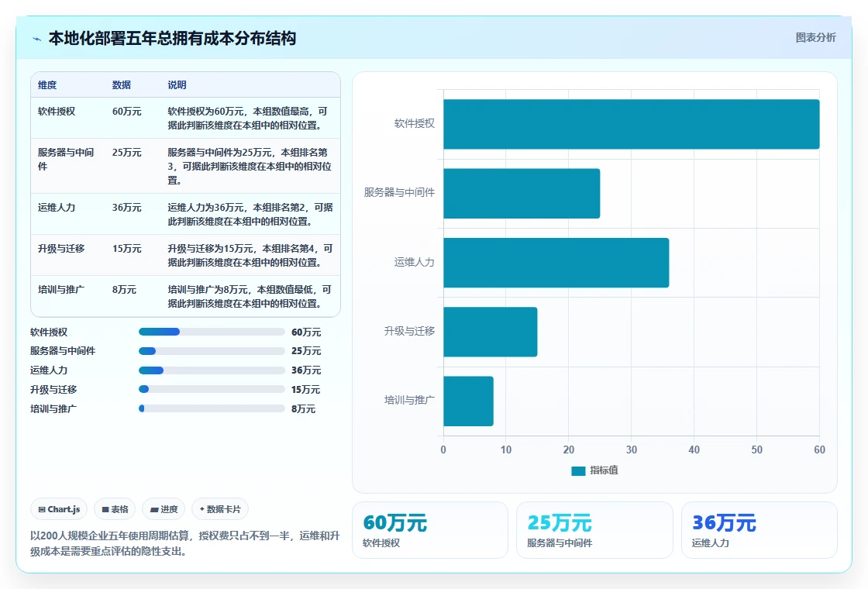This screenshot has height=589, width=868.
Task: Click the 运维人力 chart bar
Action: (556, 263)
